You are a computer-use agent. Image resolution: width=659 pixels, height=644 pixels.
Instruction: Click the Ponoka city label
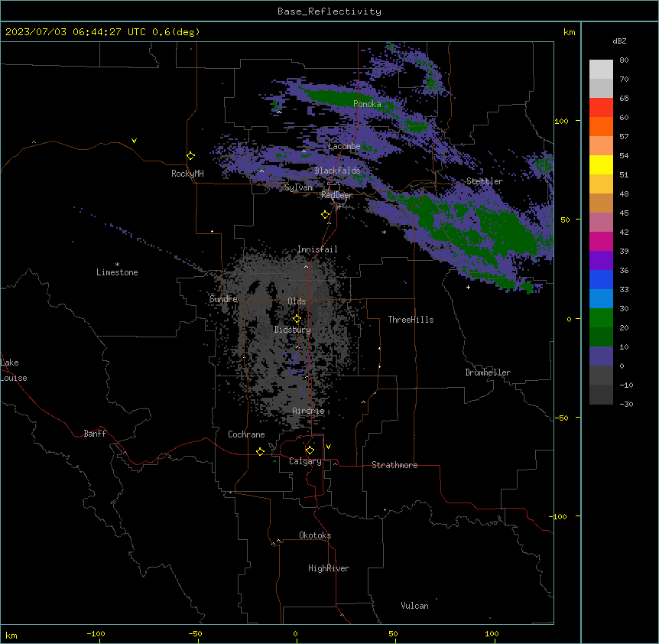tap(367, 104)
